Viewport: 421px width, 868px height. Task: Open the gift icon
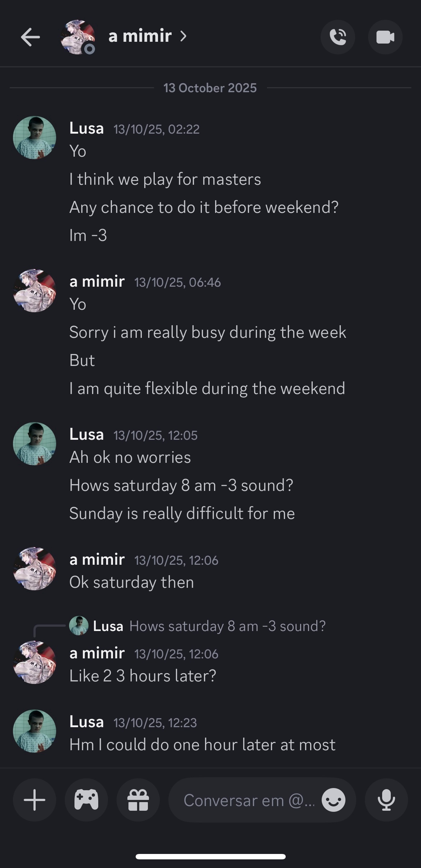pos(138,800)
